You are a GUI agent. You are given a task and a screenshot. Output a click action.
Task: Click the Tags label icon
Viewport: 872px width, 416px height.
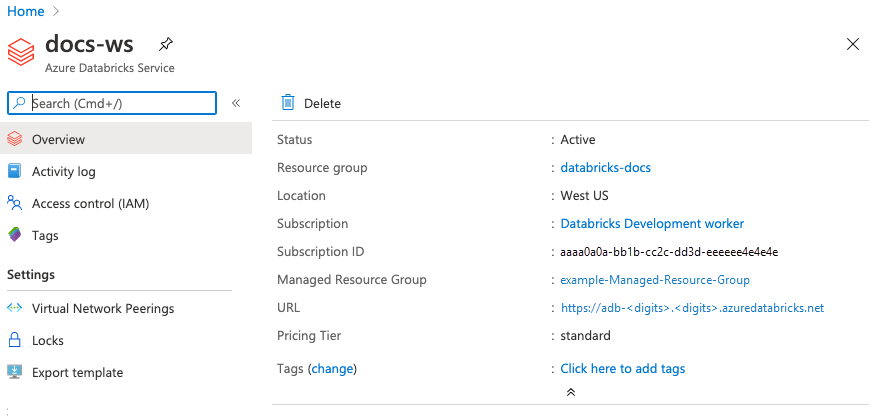14,235
